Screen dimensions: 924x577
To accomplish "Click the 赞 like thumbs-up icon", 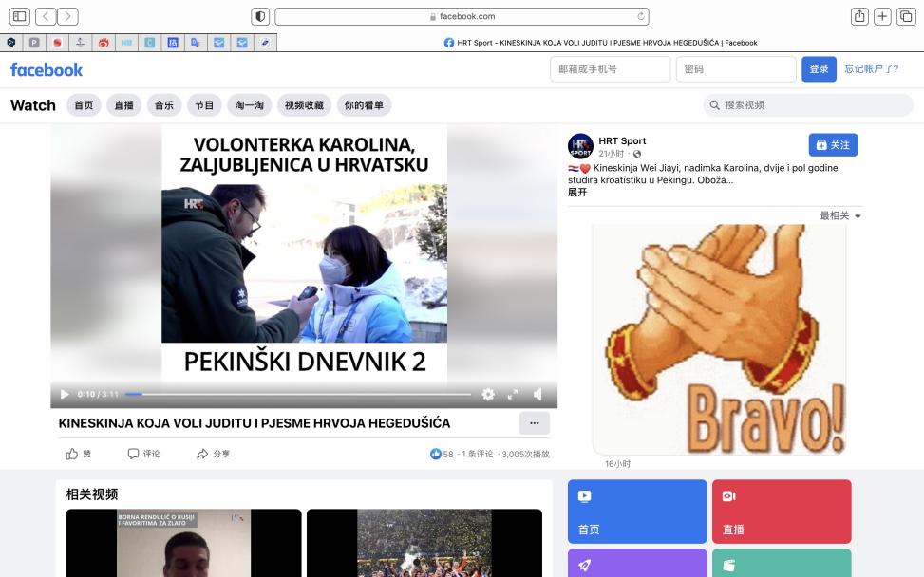I will point(72,454).
